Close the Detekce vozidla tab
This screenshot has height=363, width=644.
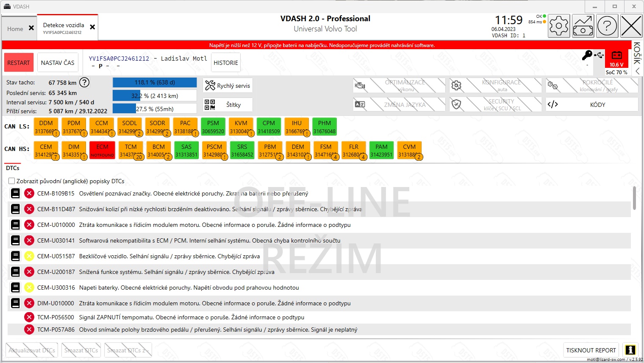click(92, 27)
